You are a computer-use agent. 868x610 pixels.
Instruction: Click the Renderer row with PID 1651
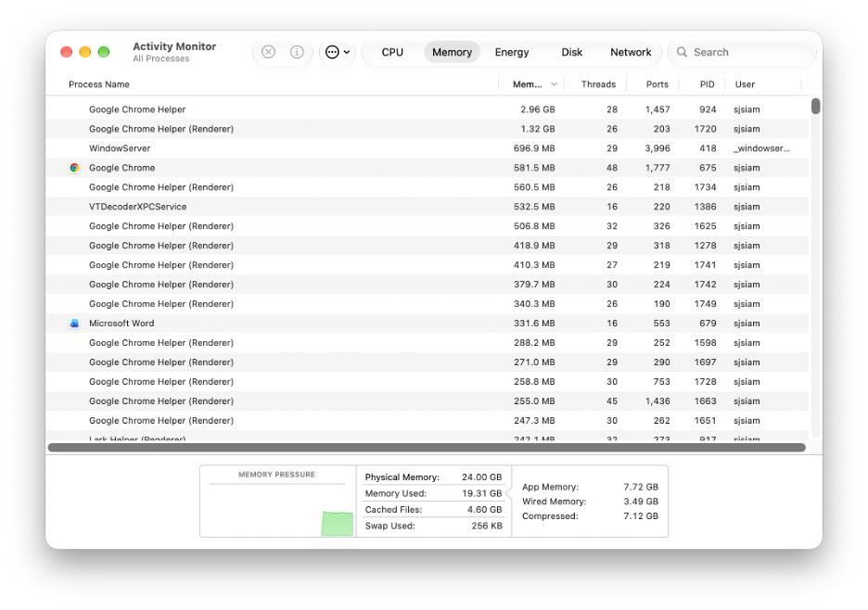pyautogui.click(x=427, y=421)
